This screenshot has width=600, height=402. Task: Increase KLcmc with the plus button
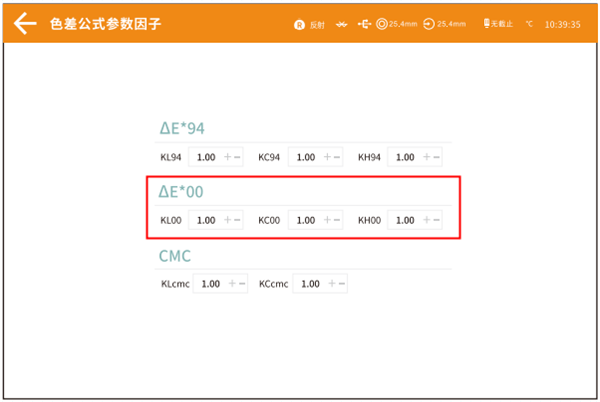(234, 284)
